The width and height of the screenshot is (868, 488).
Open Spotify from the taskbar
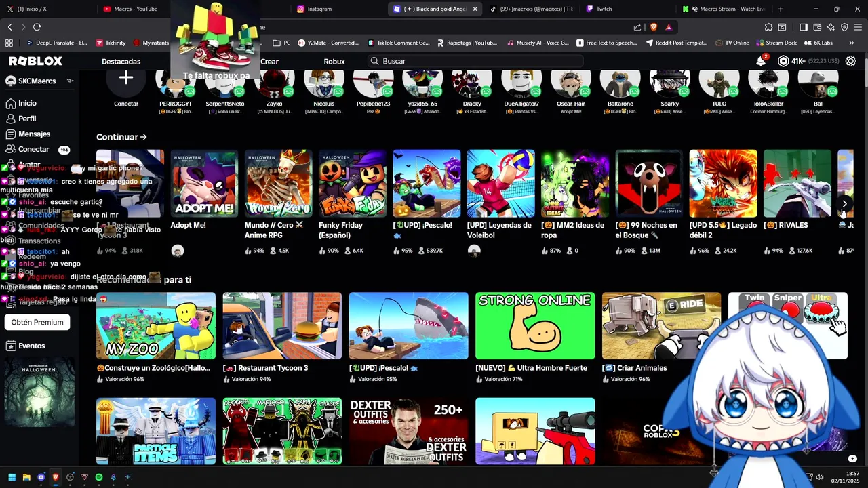99,477
